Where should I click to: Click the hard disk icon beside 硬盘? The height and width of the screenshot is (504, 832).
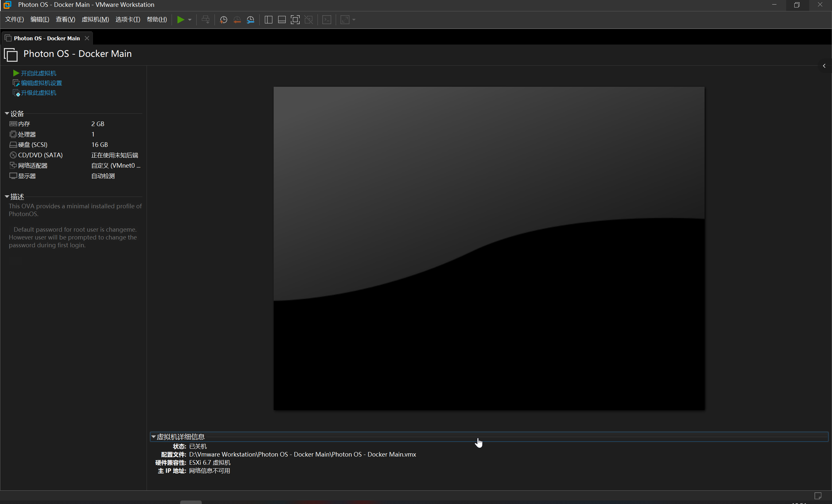coord(13,145)
